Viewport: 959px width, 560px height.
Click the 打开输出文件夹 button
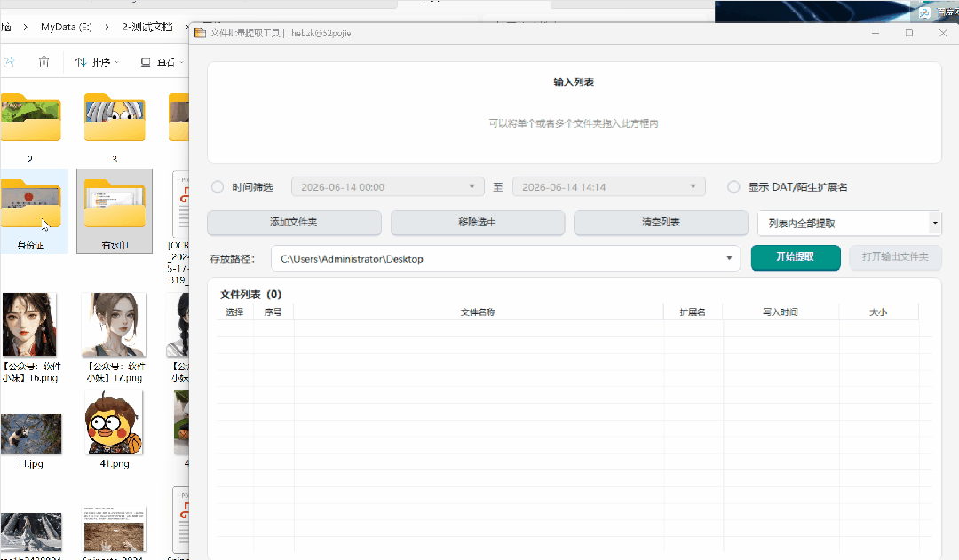pyautogui.click(x=895, y=257)
